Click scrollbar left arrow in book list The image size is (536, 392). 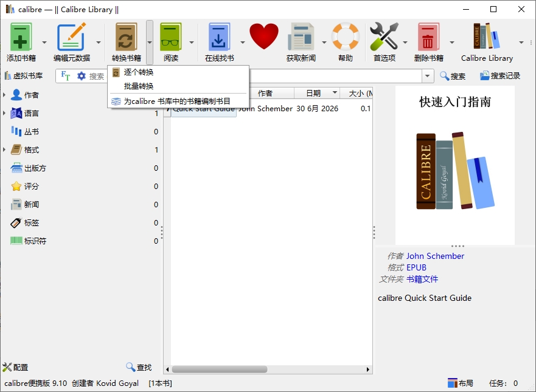tap(167, 369)
